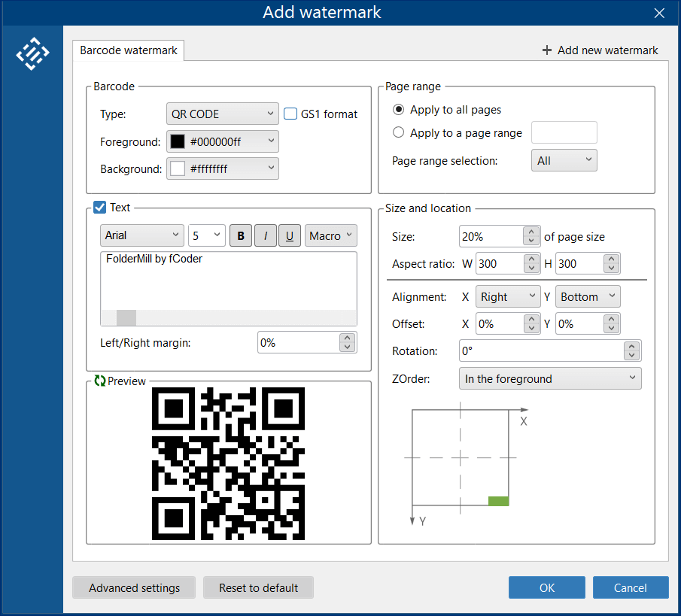The width and height of the screenshot is (681, 616).
Task: Decrease the Y offset value
Action: point(612,328)
